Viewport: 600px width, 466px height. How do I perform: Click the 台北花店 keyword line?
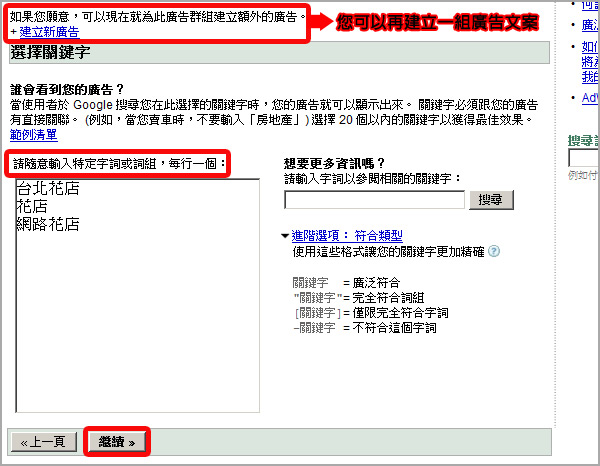pyautogui.click(x=48, y=188)
